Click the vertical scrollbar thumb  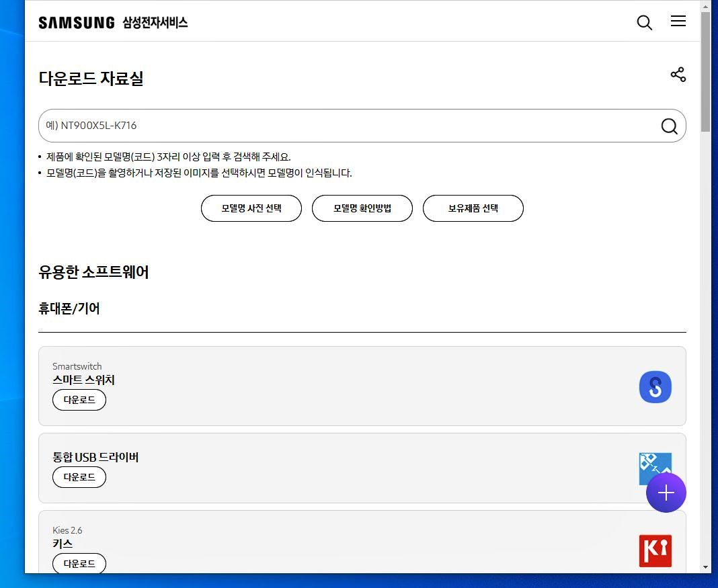(x=705, y=72)
